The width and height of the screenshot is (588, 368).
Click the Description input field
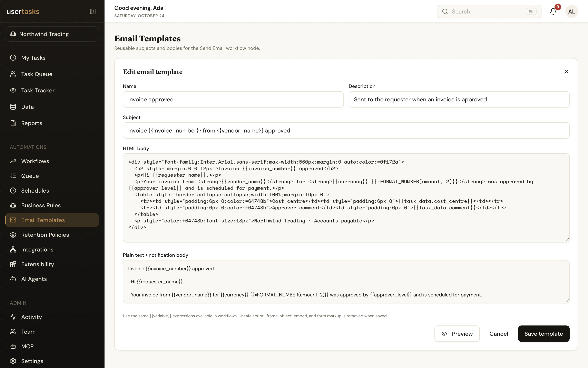(459, 99)
